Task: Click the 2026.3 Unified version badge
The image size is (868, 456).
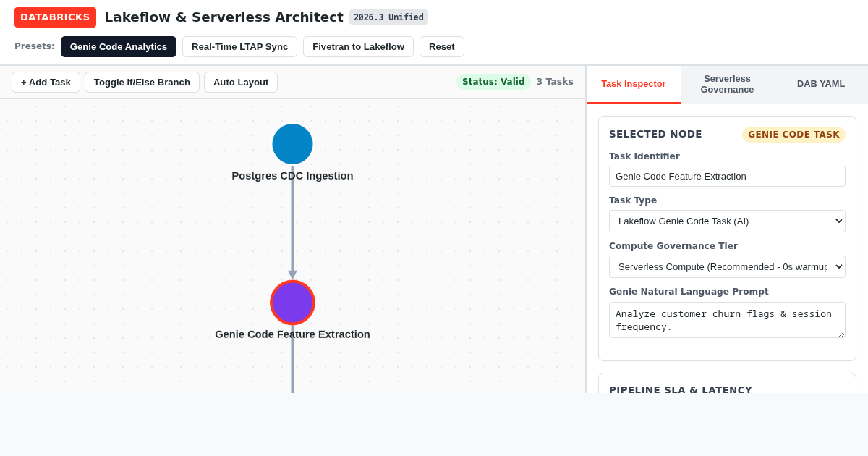Action: 388,17
